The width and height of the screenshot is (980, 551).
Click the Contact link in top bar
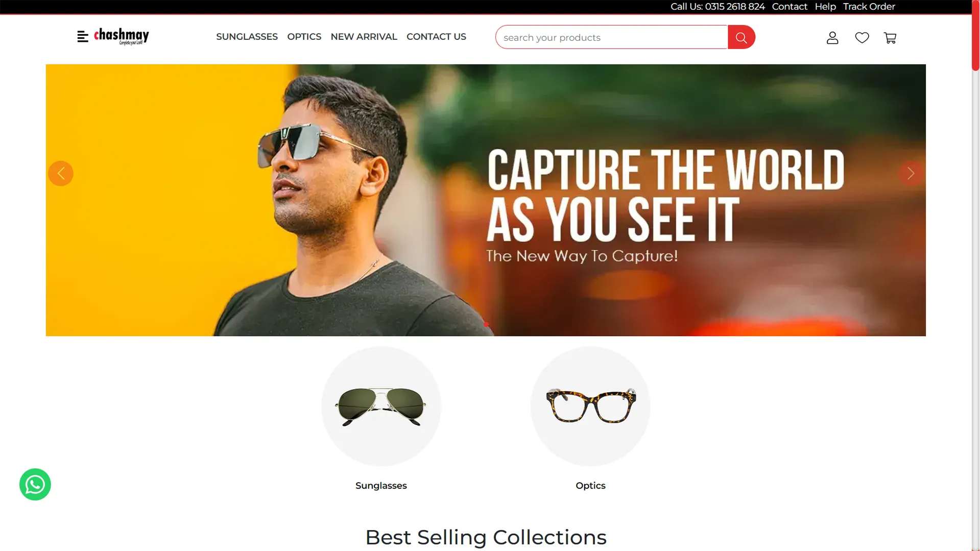[789, 7]
